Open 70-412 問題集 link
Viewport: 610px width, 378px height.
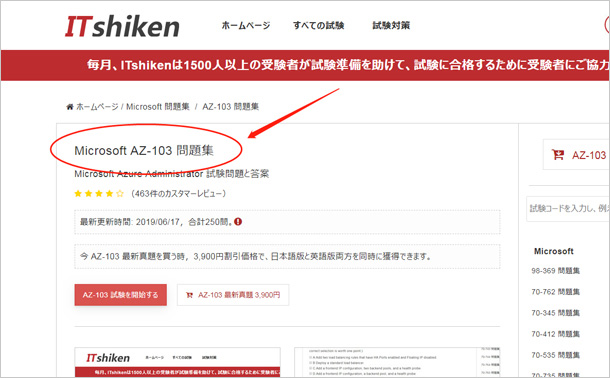coord(556,334)
